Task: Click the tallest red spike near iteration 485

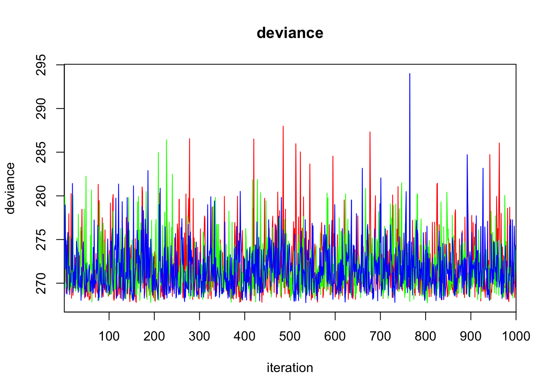Action: 283,127
